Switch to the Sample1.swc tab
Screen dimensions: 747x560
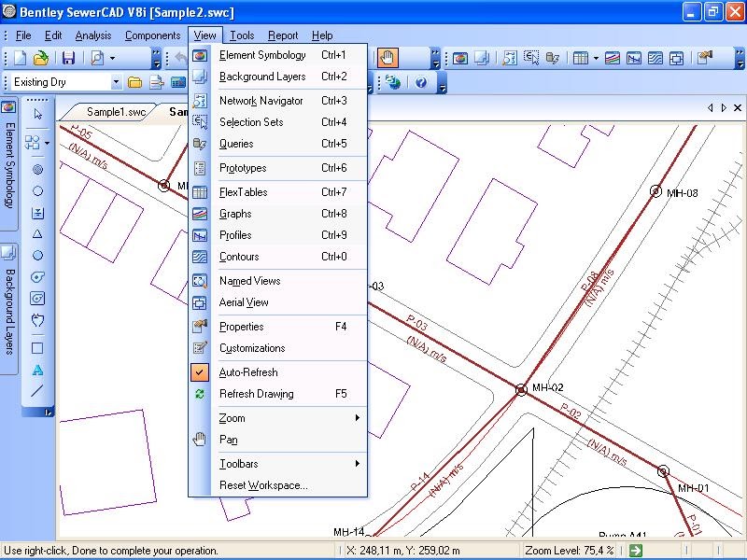[x=116, y=112]
